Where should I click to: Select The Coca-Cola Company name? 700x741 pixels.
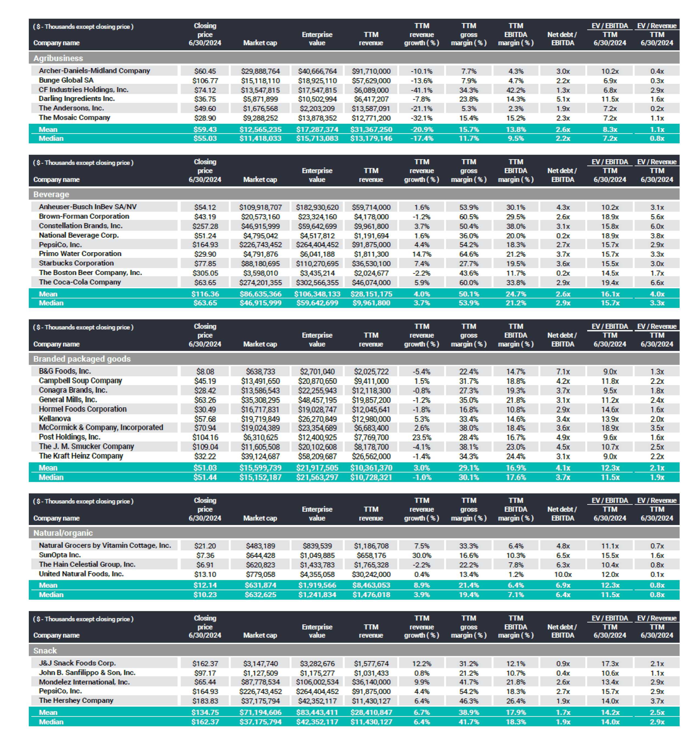click(80, 282)
